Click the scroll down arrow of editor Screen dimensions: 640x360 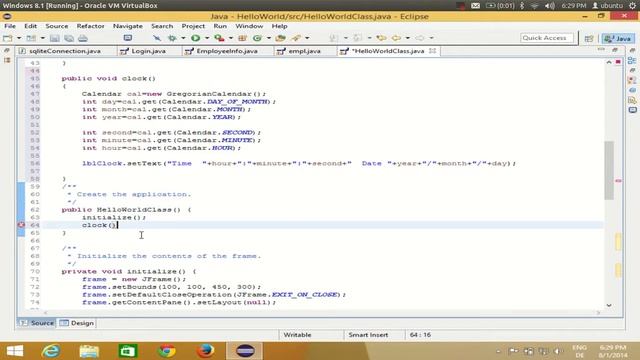coord(609,305)
